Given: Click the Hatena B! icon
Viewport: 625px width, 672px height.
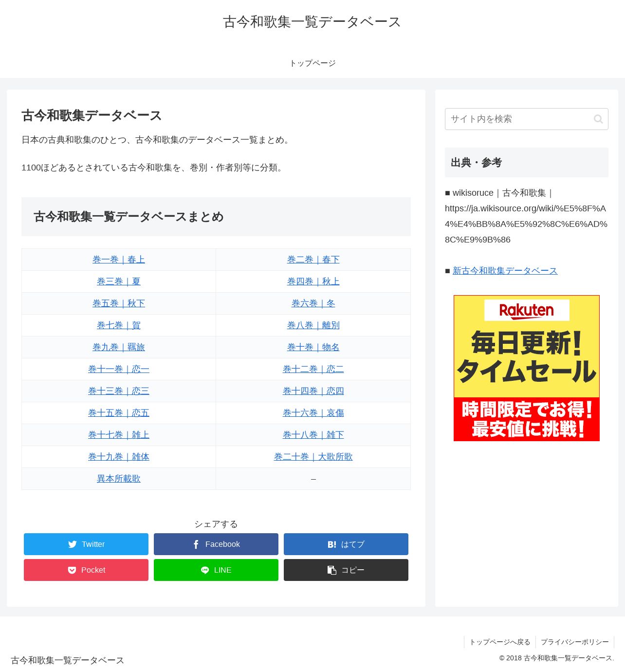Looking at the screenshot, I should coord(332,544).
